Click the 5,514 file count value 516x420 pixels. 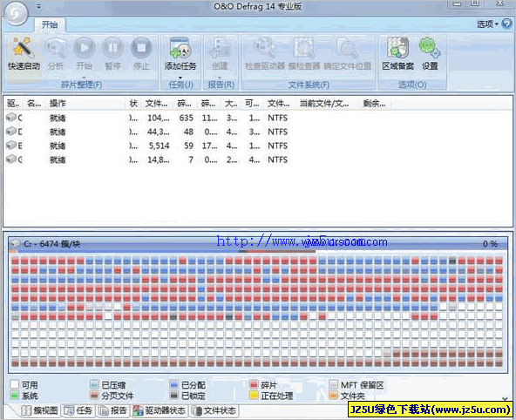[159, 146]
